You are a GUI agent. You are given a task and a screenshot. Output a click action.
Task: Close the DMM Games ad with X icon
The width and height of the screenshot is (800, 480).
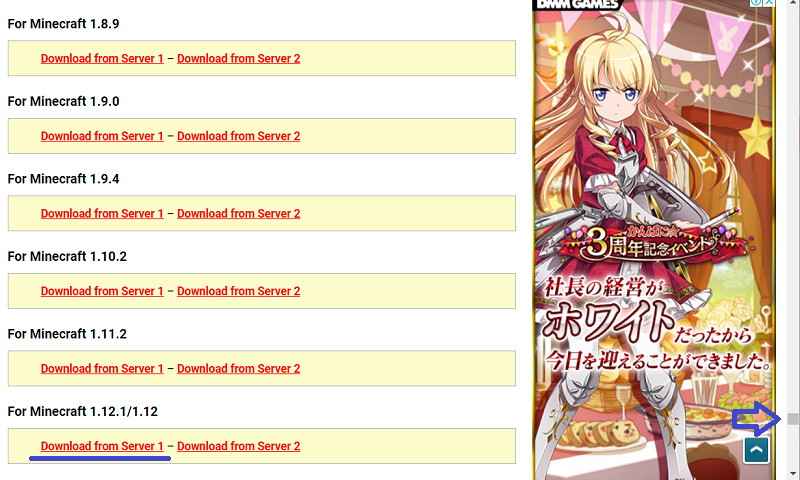point(769,3)
